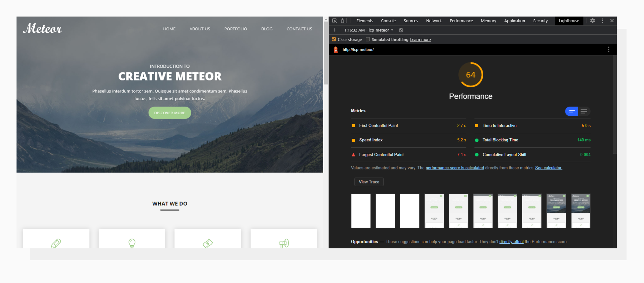644x283 pixels.
Task: Click the 64 performance score gauge
Action: coord(471,75)
